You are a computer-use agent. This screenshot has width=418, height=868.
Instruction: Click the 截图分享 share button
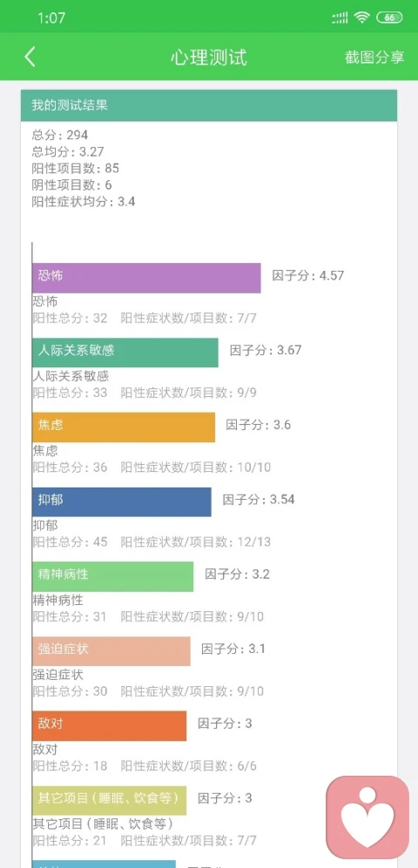pyautogui.click(x=374, y=57)
